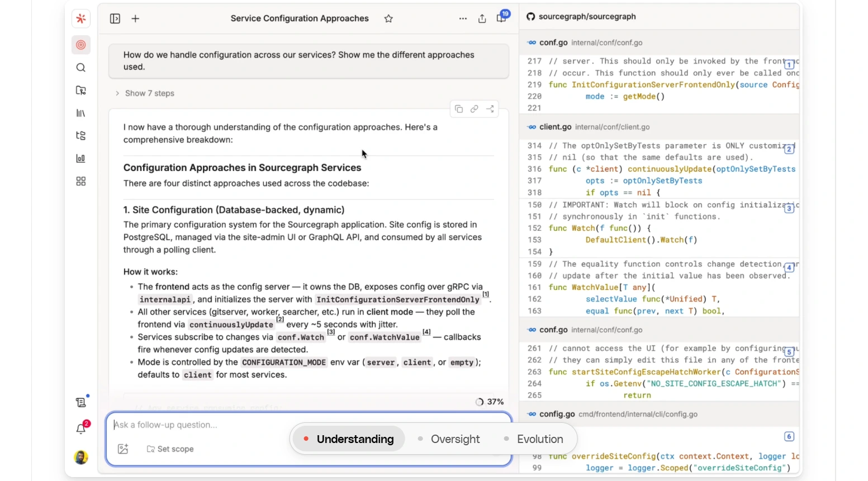The width and height of the screenshot is (868, 481).
Task: Click reference badge 4 in code panel
Action: click(x=789, y=268)
